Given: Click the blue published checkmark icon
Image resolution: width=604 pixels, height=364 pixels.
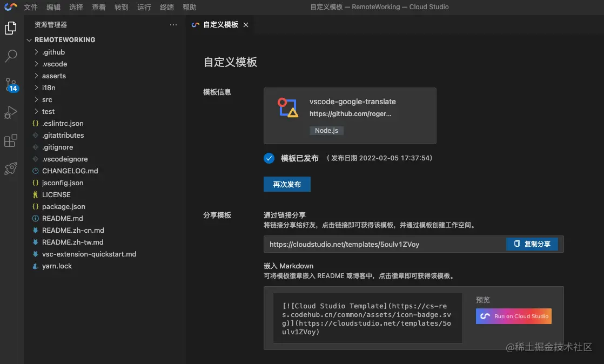Looking at the screenshot, I should pos(269,158).
